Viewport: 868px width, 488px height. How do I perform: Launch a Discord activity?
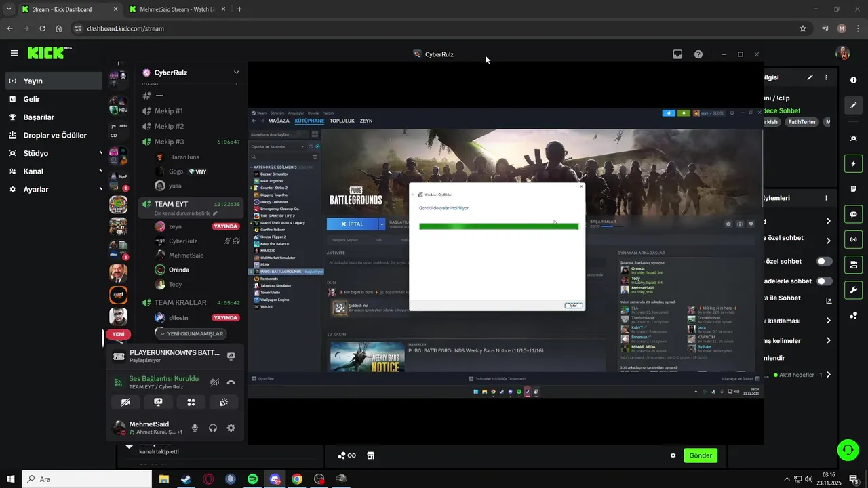(191, 402)
